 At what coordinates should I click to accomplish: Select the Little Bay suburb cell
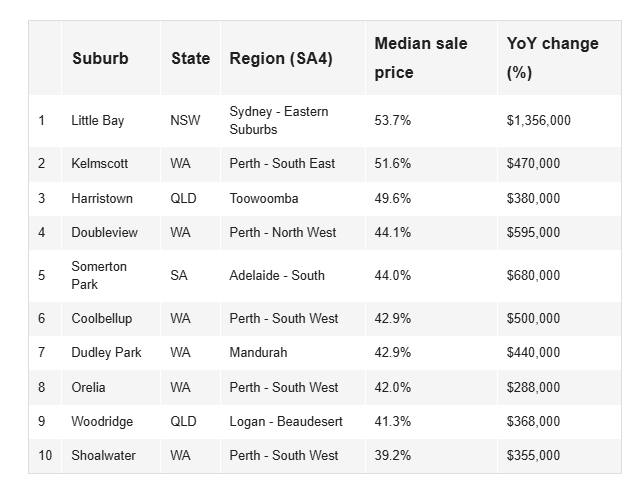click(x=98, y=120)
